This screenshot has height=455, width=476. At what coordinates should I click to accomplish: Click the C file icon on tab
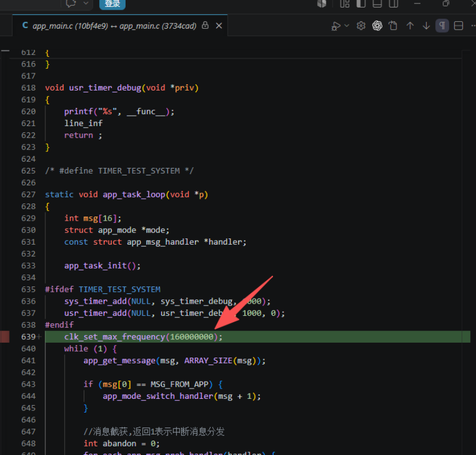25,25
